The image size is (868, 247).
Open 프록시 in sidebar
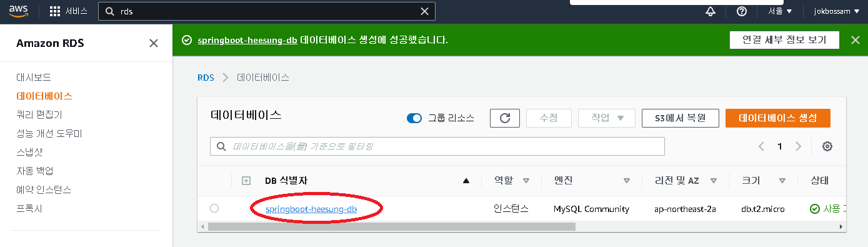coord(29,208)
